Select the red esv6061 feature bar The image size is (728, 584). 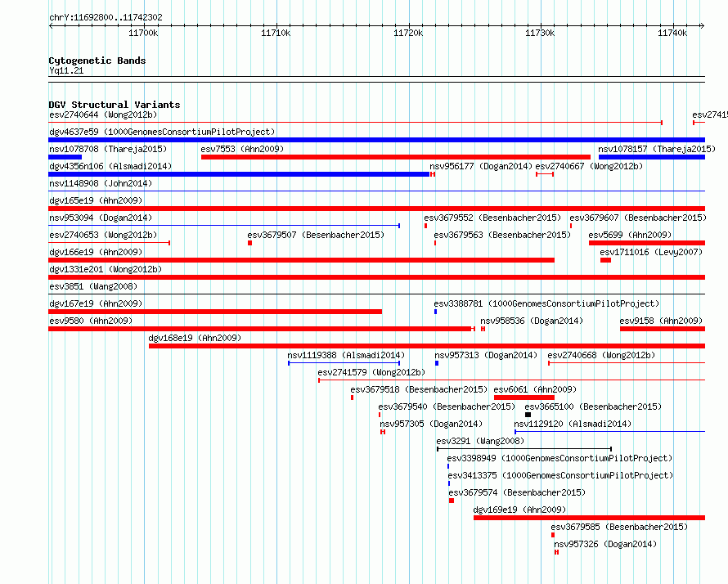(x=524, y=398)
